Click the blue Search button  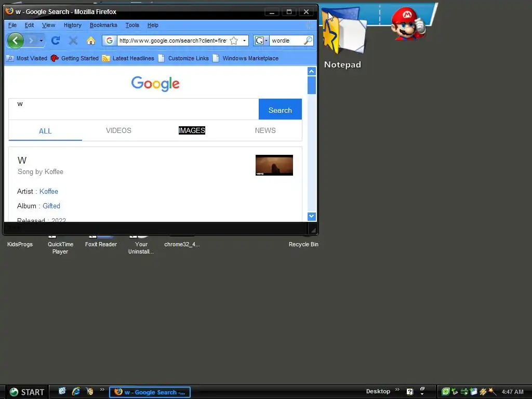click(280, 109)
